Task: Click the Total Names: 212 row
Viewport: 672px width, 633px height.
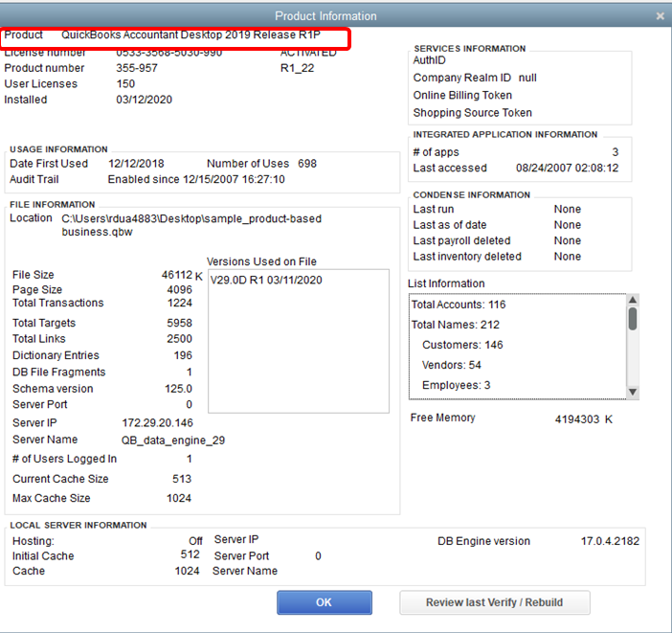Action: 456,325
